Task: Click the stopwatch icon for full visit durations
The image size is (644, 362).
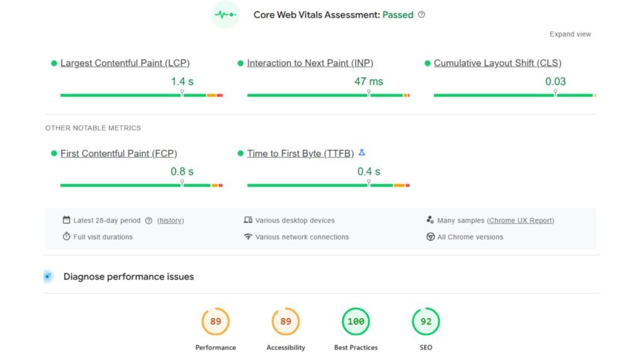Action: click(x=65, y=237)
